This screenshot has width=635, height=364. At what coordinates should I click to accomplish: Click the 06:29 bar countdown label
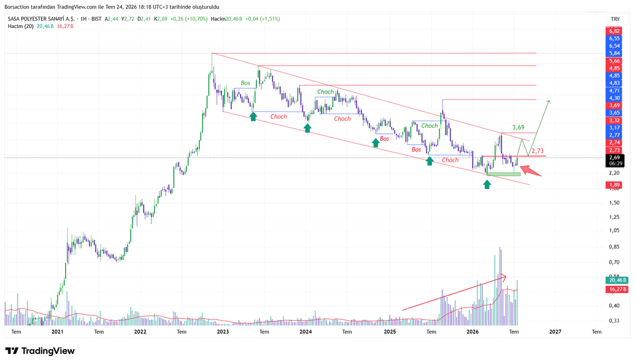(614, 164)
